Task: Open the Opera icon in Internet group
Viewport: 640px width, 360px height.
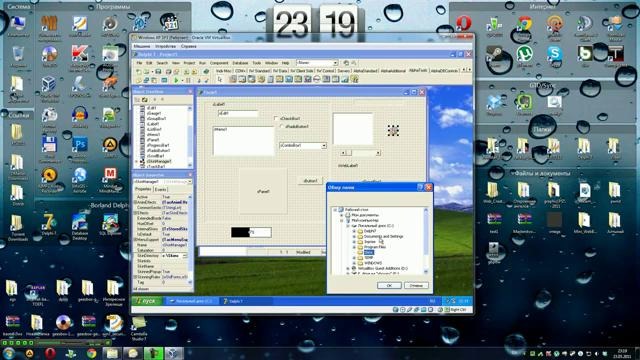Action: point(464,23)
